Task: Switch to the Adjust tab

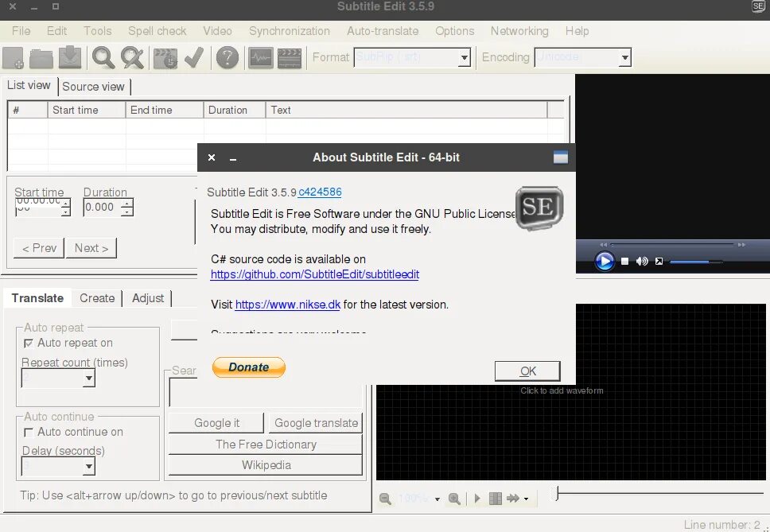Action: click(x=148, y=298)
